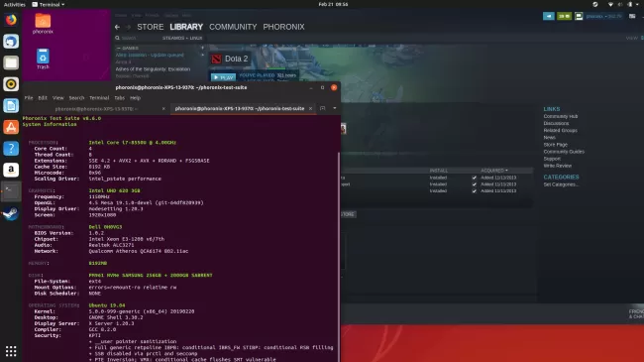
Task: Click the plus icon beside GAMES header
Action: tap(202, 48)
